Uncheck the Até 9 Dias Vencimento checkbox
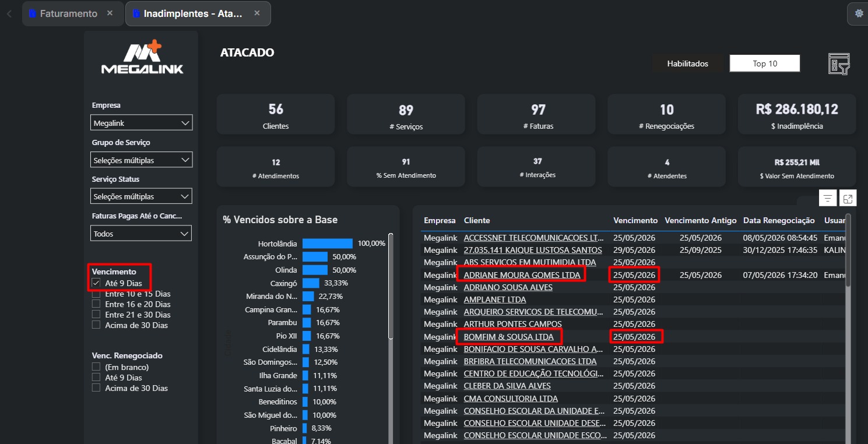This screenshot has width=868, height=444. (96, 283)
